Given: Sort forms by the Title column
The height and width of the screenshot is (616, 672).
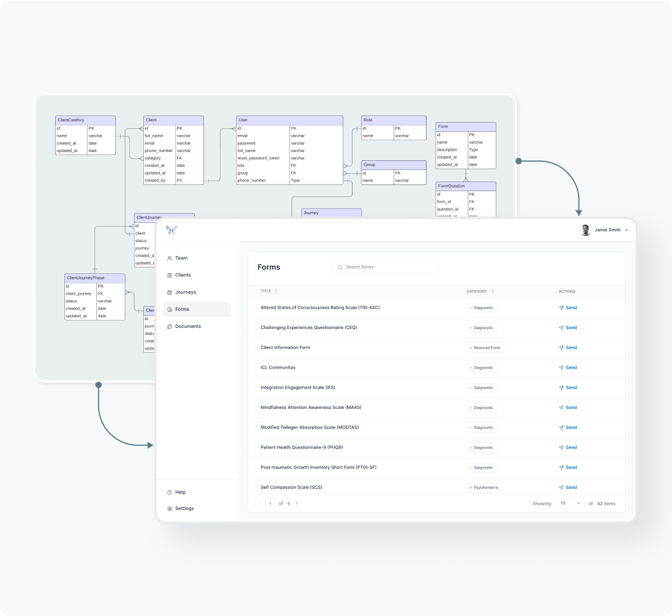Looking at the screenshot, I should click(x=276, y=291).
